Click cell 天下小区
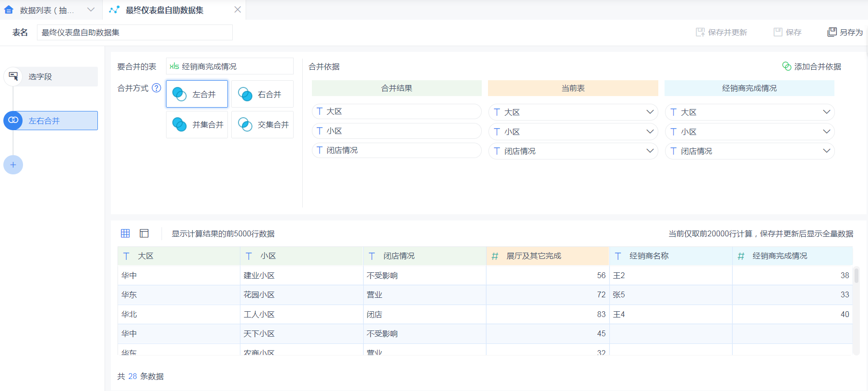868x391 pixels. (302, 333)
